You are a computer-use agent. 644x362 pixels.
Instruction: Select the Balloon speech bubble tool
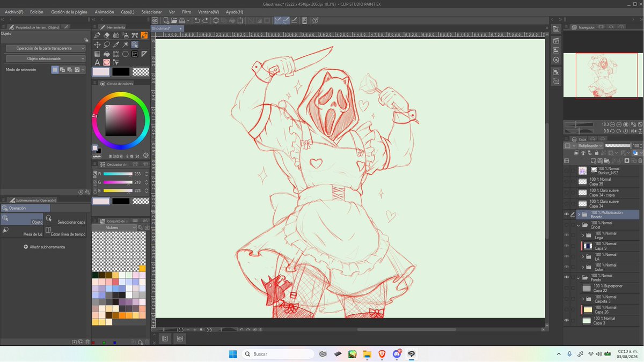106,63
